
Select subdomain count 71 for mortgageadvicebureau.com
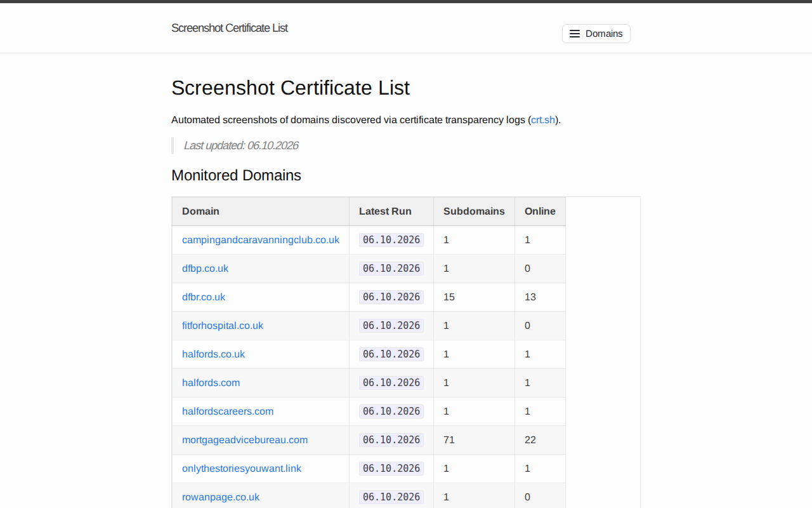[x=449, y=440]
